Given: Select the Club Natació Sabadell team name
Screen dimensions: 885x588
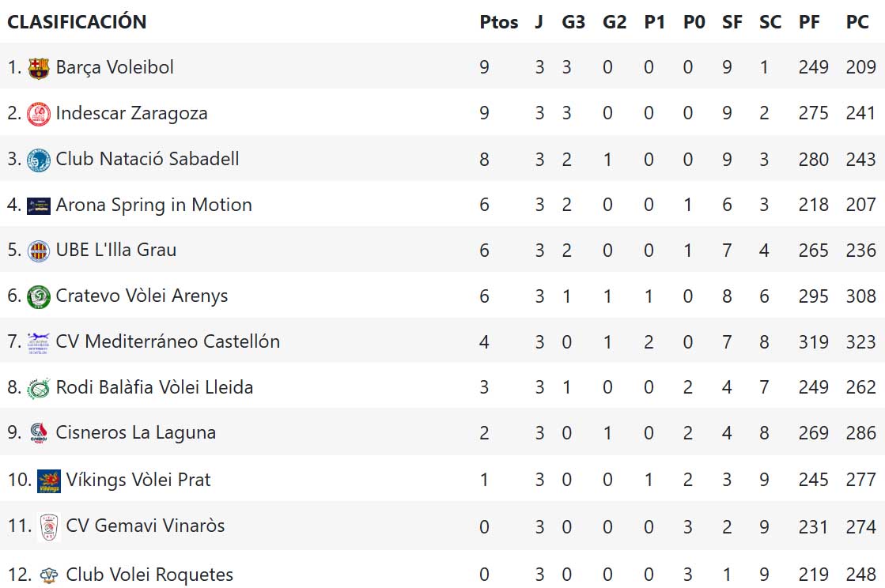Looking at the screenshot, I should [x=147, y=159].
